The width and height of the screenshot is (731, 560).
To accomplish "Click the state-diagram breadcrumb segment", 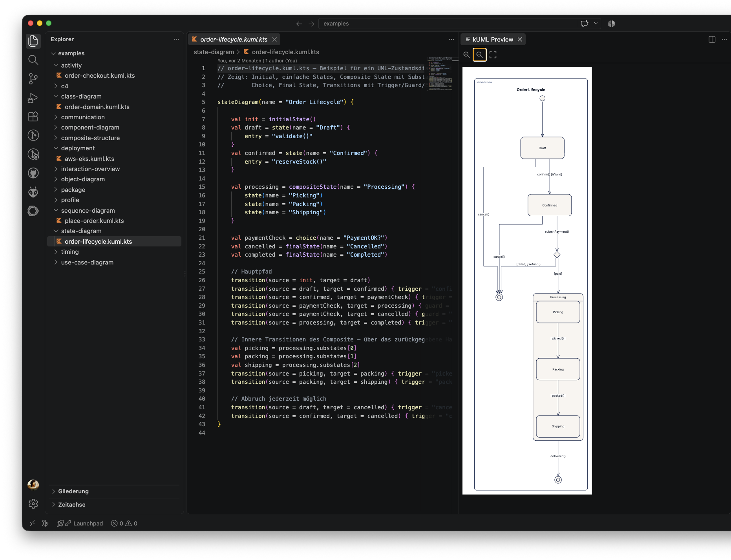I will click(x=214, y=52).
